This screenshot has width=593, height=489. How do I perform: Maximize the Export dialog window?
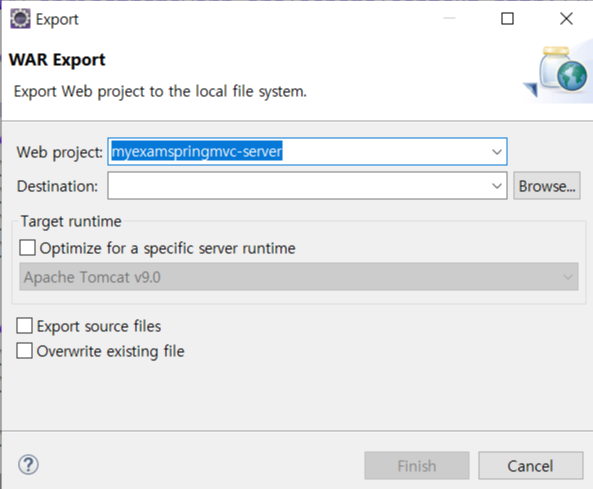pos(507,19)
